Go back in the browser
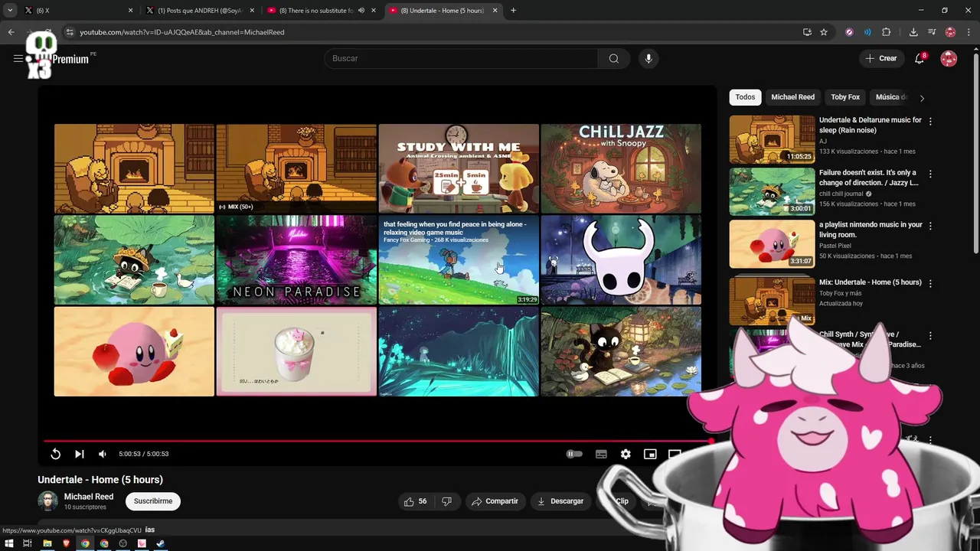 point(11,32)
